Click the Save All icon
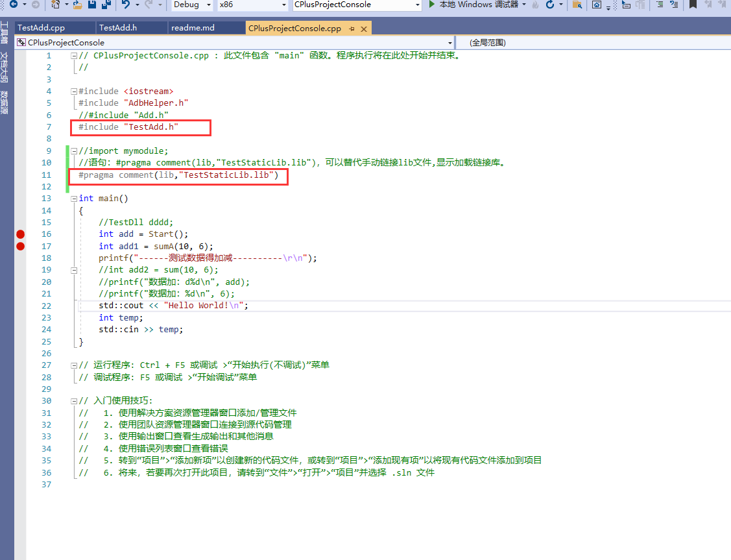The width and height of the screenshot is (731, 560). click(106, 4)
